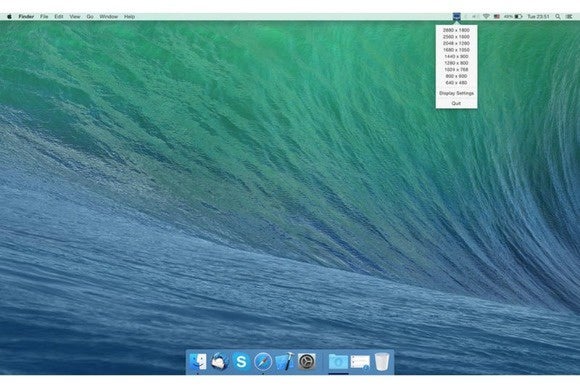Expand the blue folder stack in Dock

[338, 361]
